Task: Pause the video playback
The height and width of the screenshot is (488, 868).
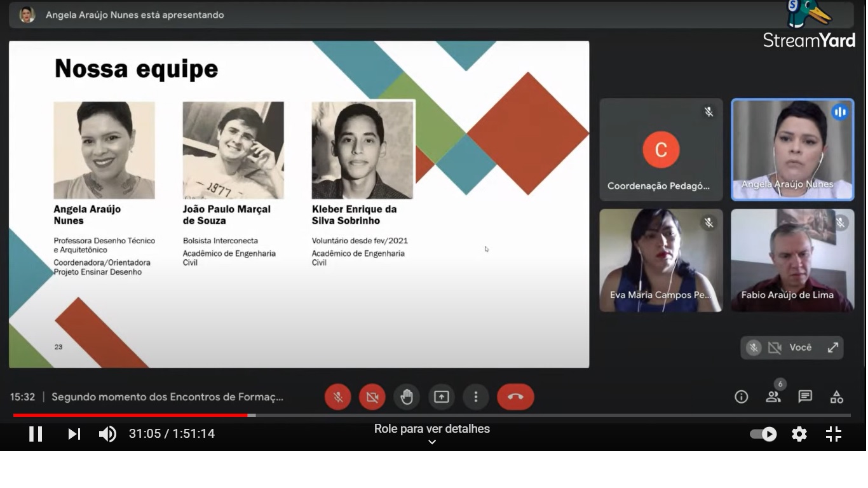Action: (x=36, y=434)
